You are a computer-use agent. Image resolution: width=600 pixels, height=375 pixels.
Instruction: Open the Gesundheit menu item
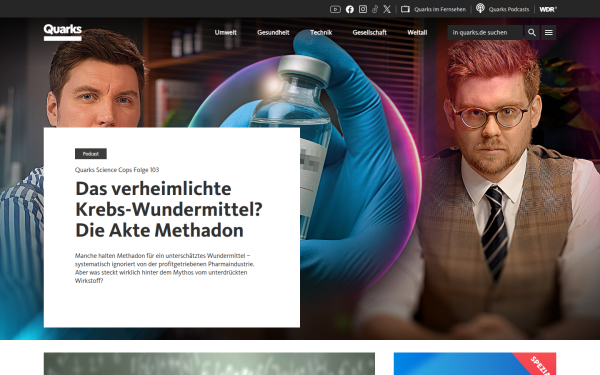pos(273,33)
